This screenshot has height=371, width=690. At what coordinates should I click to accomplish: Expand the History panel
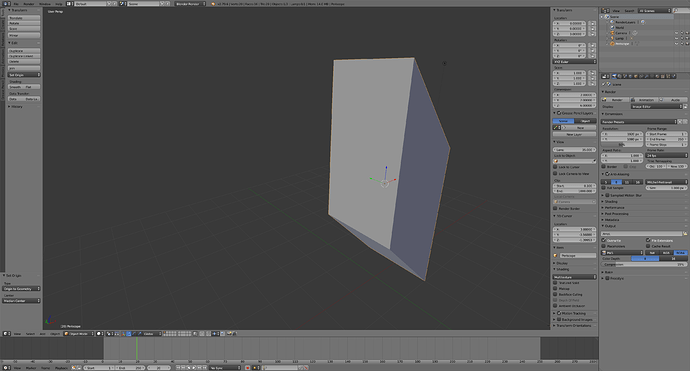pos(16,107)
